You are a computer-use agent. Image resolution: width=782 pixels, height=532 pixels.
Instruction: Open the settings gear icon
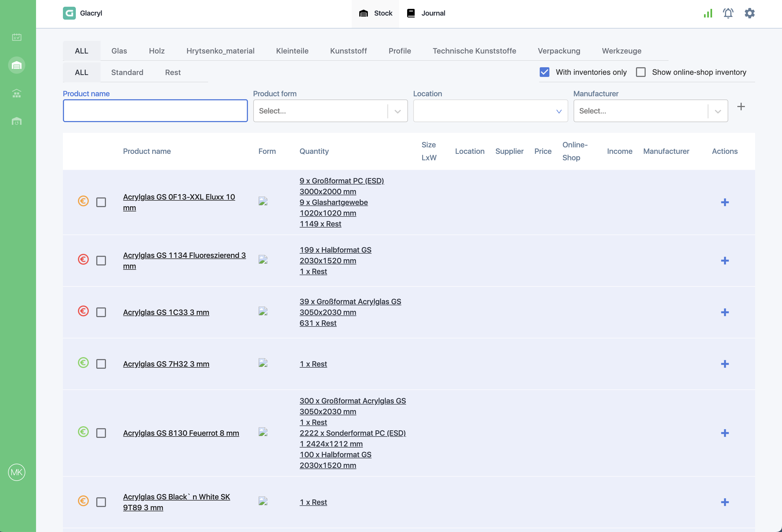(x=749, y=13)
